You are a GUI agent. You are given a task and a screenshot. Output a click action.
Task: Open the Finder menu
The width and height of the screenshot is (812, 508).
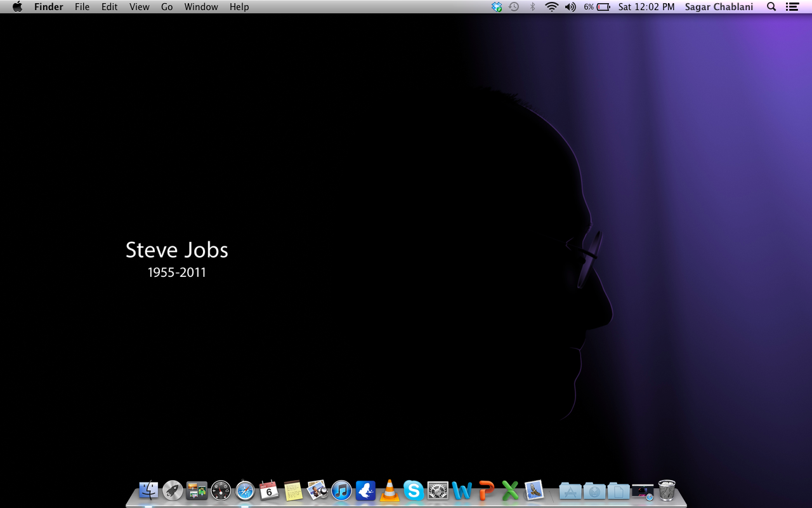click(x=49, y=7)
